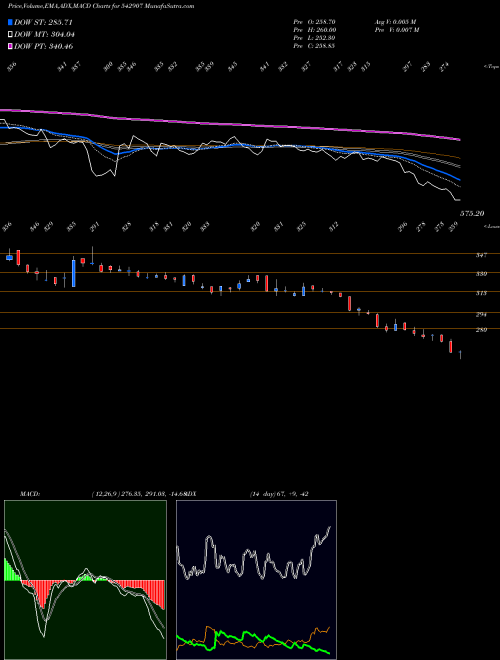
Task: Click the 'Avg V: 0.005 M' value
Action: [x=396, y=21]
